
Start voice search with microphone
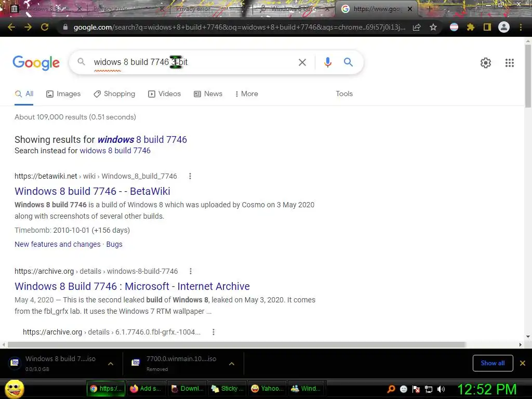(x=327, y=62)
